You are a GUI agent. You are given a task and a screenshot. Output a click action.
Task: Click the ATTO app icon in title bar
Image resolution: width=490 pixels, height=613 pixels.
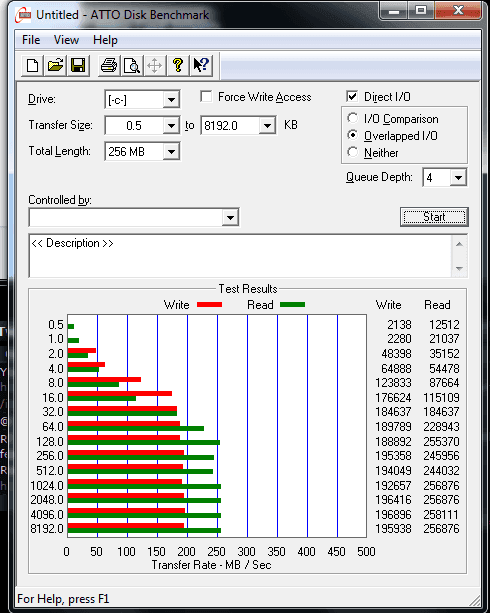(23, 15)
